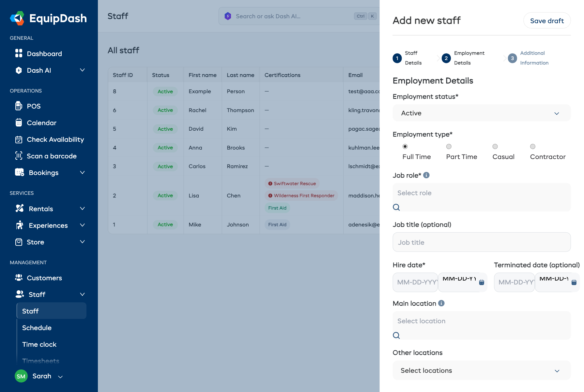The width and height of the screenshot is (584, 392).
Task: Click the Scan a barcode icon
Action: 19,156
